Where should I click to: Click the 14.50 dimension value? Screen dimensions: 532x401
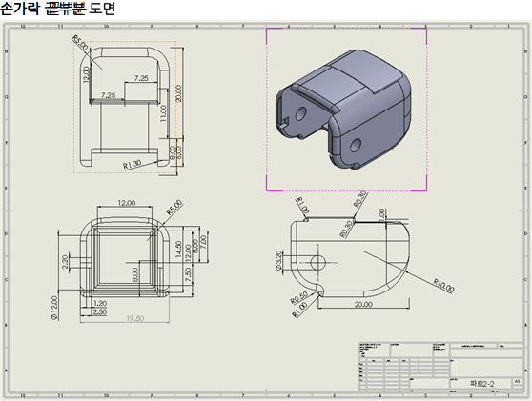178,250
